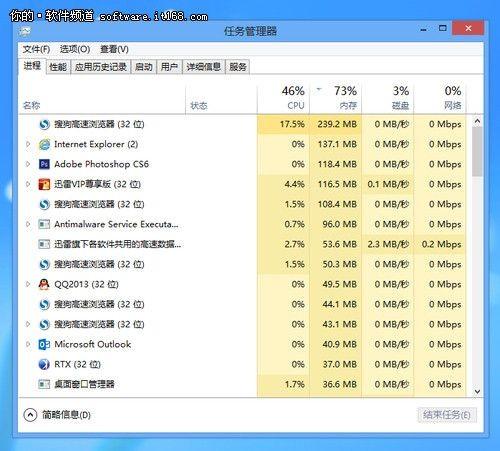Expand the Adobe Photoshop CS6 process
This screenshot has height=451, width=500.
point(28,164)
